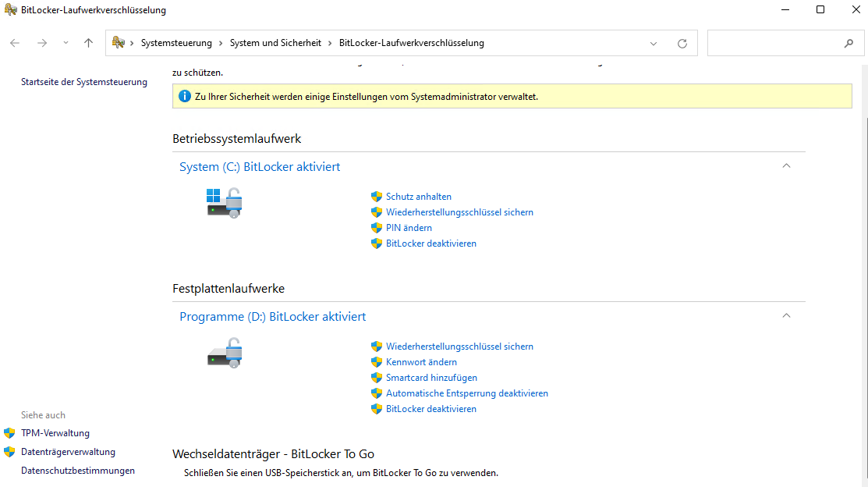This screenshot has height=487, width=868.
Task: Click Kennwort ändern
Action: tap(421, 362)
